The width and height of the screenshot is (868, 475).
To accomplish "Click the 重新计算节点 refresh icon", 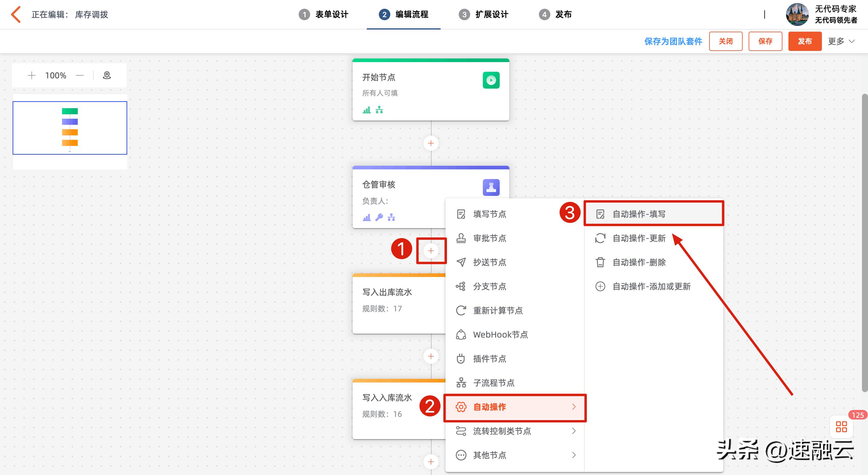I will [461, 310].
